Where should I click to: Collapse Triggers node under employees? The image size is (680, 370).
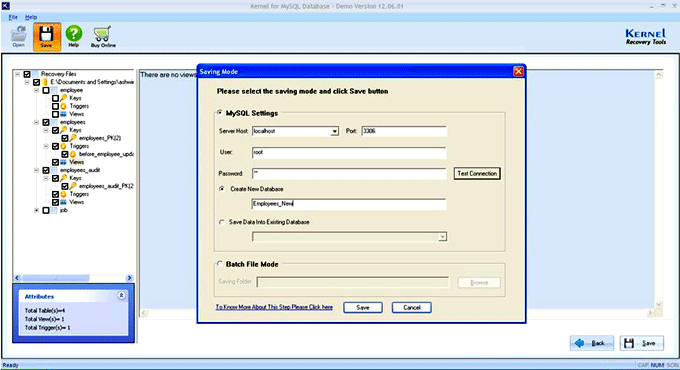coord(46,146)
